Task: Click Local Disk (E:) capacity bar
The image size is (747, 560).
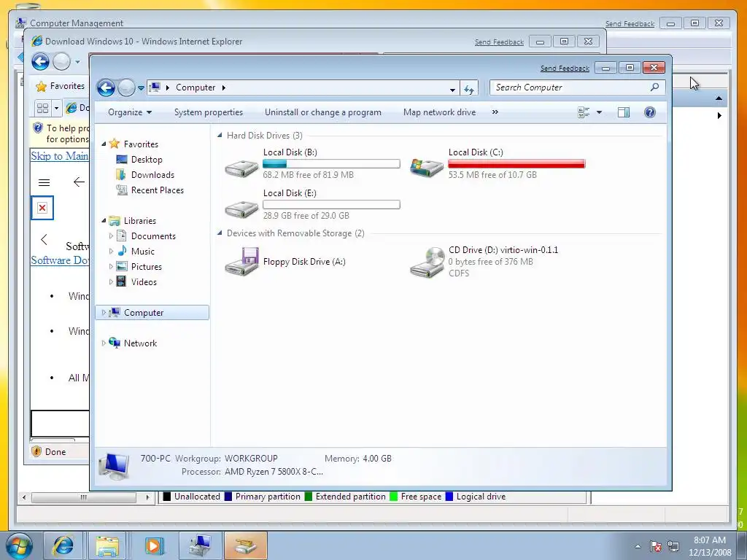Action: pyautogui.click(x=331, y=205)
